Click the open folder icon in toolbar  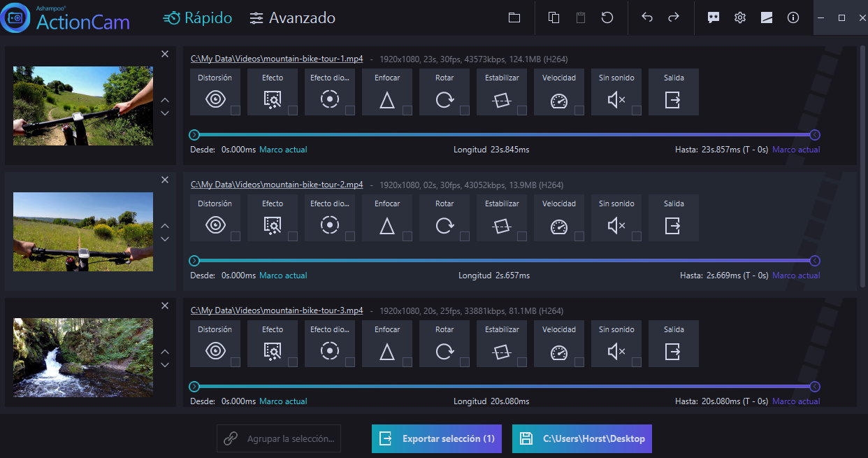pos(514,17)
